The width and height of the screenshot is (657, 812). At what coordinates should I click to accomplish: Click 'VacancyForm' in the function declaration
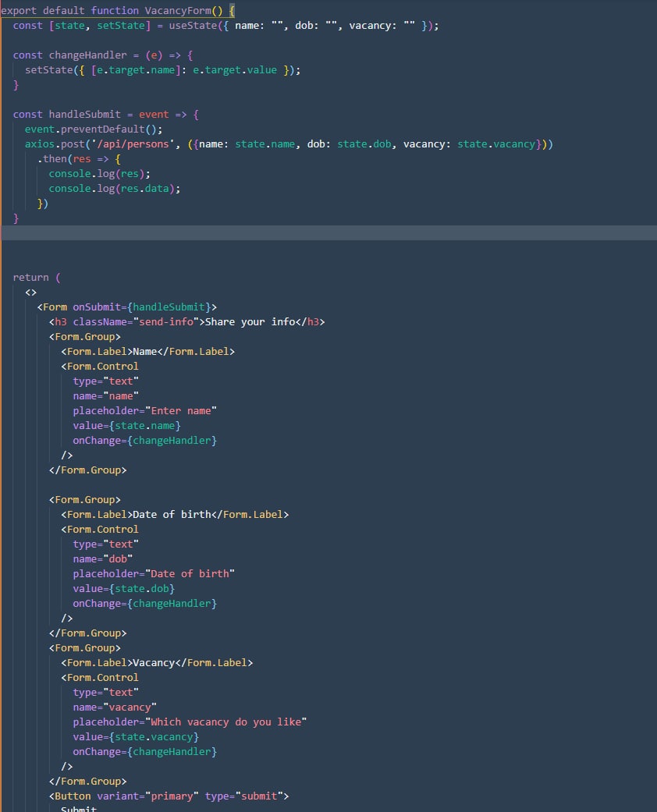point(178,10)
